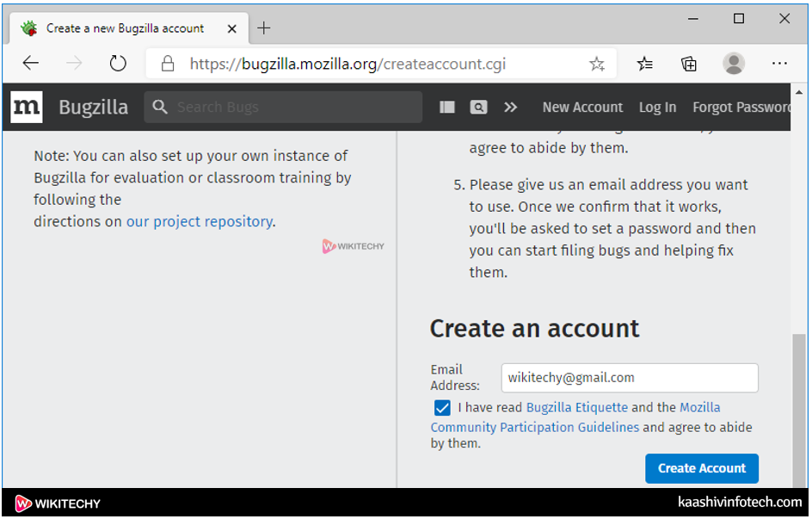Open the Favorites list icon
The height and width of the screenshot is (519, 812).
coord(645,64)
